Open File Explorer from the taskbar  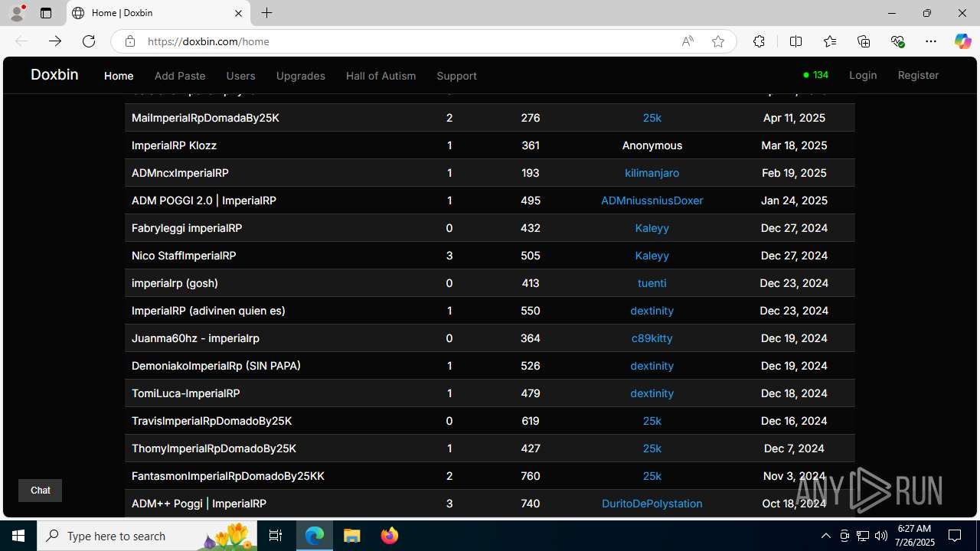351,536
